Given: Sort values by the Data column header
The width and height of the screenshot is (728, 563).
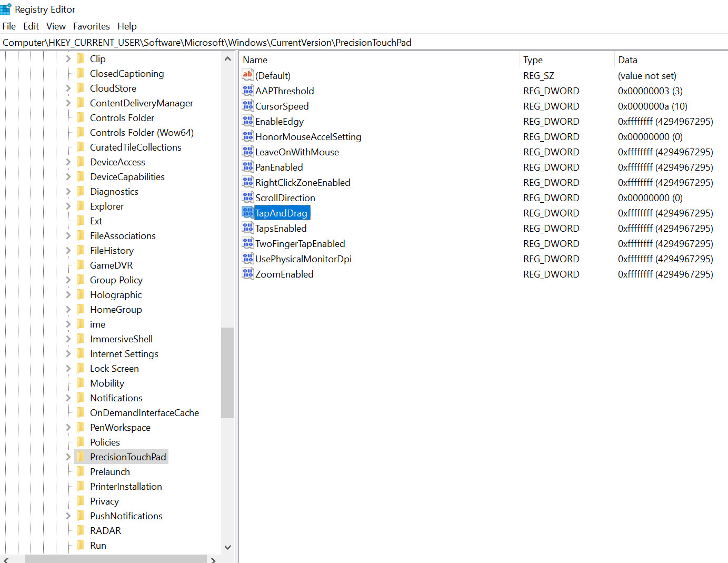Looking at the screenshot, I should pyautogui.click(x=671, y=60).
